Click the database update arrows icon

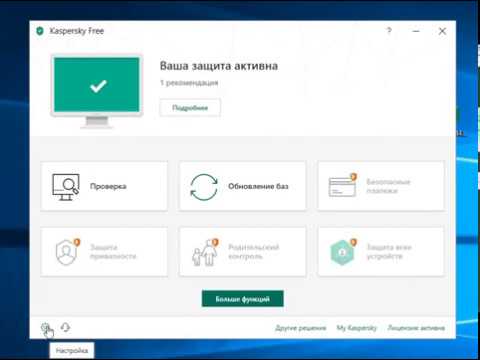[204, 187]
